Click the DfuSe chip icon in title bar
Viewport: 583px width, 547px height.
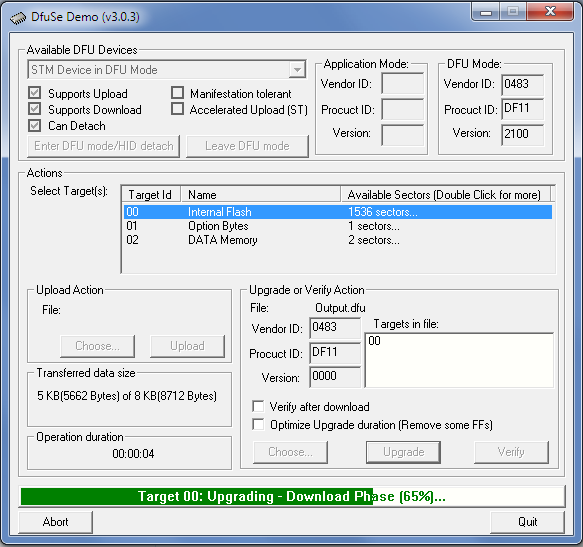18,17
